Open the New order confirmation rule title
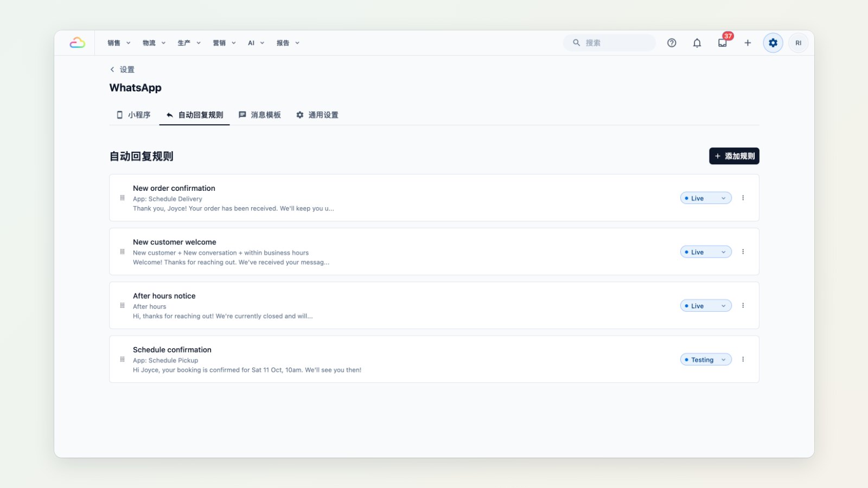Viewport: 868px width, 488px height. click(x=174, y=188)
